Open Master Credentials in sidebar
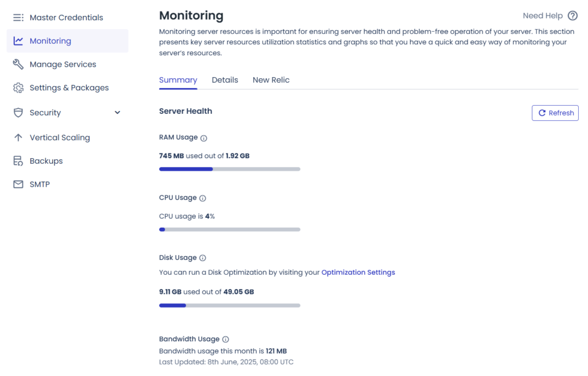588x376 pixels. coord(68,18)
